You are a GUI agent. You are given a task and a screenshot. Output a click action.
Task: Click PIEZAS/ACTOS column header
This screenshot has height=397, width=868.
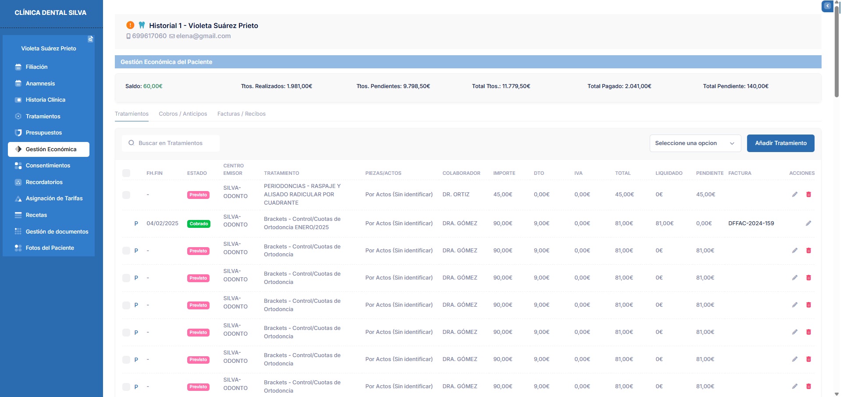[x=383, y=174]
